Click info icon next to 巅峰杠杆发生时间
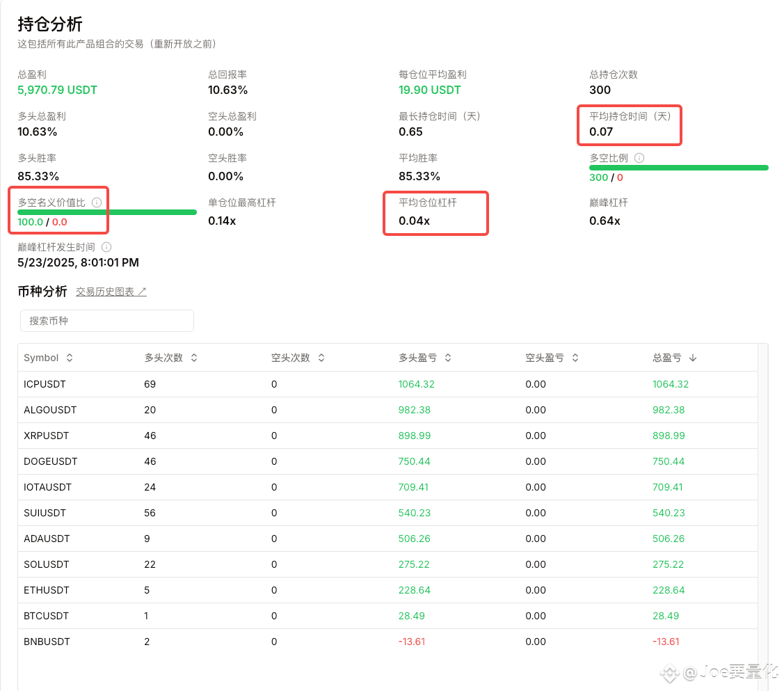Image resolution: width=784 pixels, height=691 pixels. [x=106, y=247]
